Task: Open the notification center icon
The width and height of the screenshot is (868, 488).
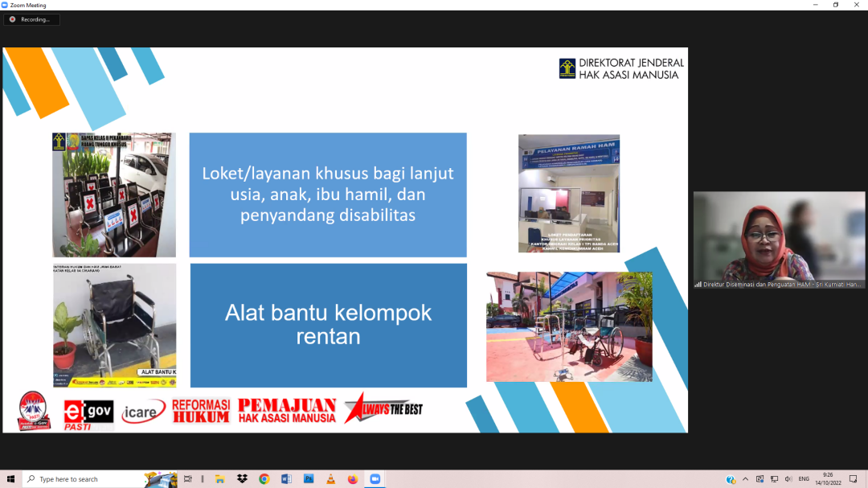Action: coord(854,479)
